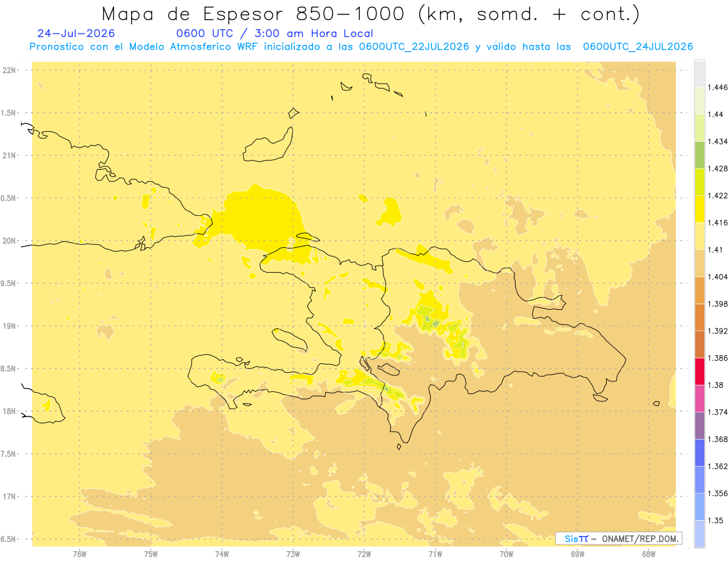The image size is (728, 562).
Task: Select the date label '24-Jul-2026'
Action: click(x=76, y=33)
